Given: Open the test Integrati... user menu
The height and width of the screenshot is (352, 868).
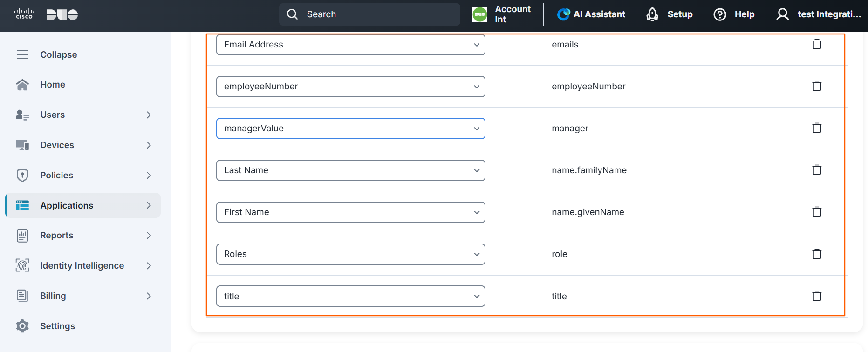Looking at the screenshot, I should (819, 14).
